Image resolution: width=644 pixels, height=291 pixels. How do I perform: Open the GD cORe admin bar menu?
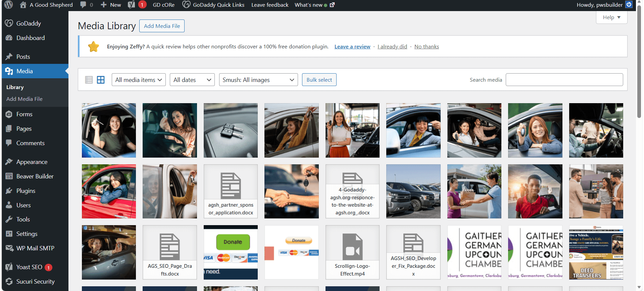click(164, 5)
